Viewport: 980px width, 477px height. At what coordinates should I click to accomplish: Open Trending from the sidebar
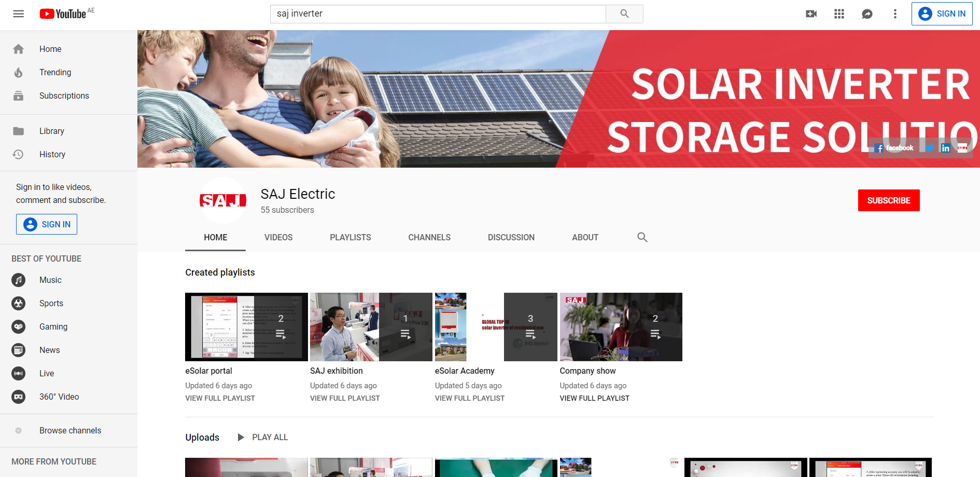(x=68, y=72)
